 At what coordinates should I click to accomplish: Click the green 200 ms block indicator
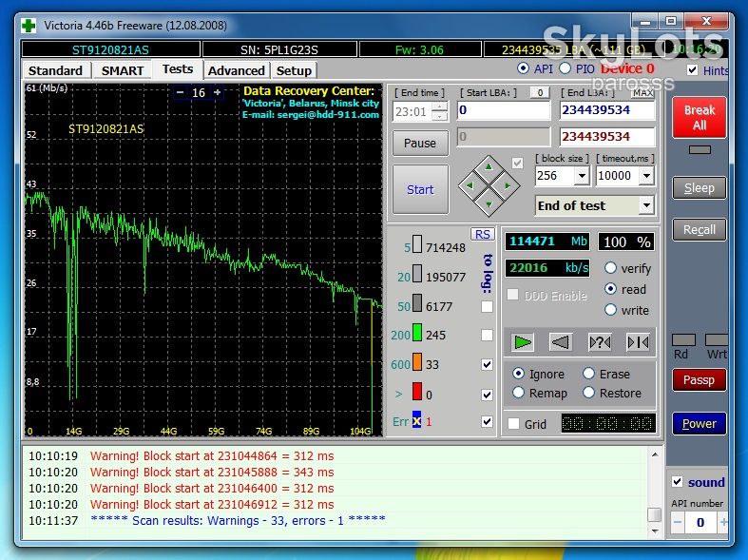[x=417, y=333]
